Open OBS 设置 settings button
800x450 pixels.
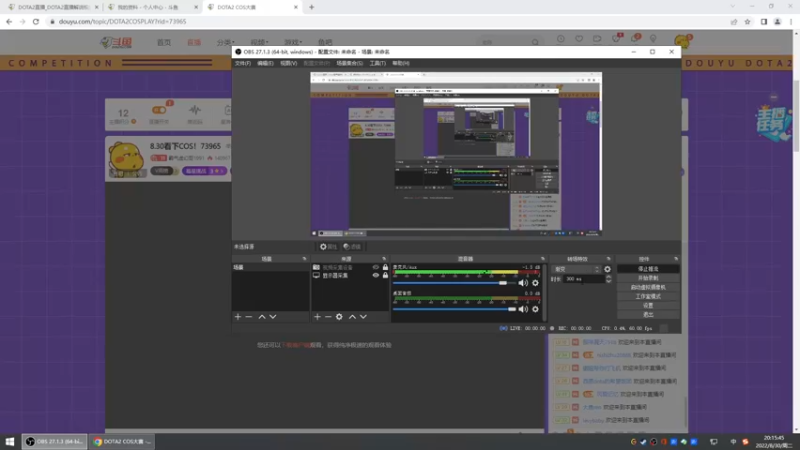point(648,306)
